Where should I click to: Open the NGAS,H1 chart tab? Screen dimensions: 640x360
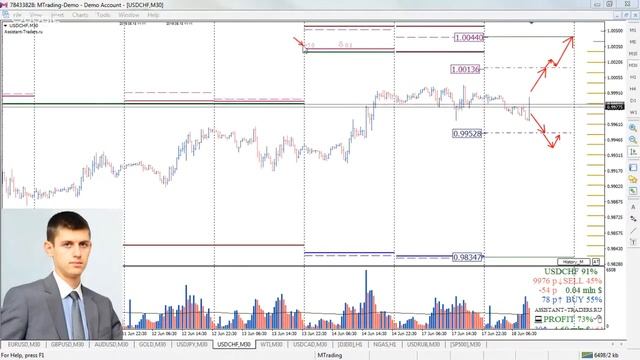pos(384,344)
